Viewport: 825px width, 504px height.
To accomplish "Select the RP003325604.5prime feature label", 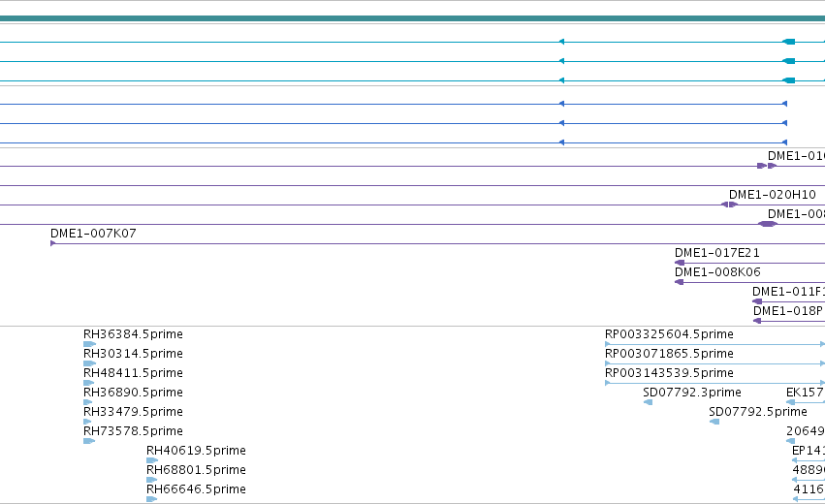I will pyautogui.click(x=669, y=334).
